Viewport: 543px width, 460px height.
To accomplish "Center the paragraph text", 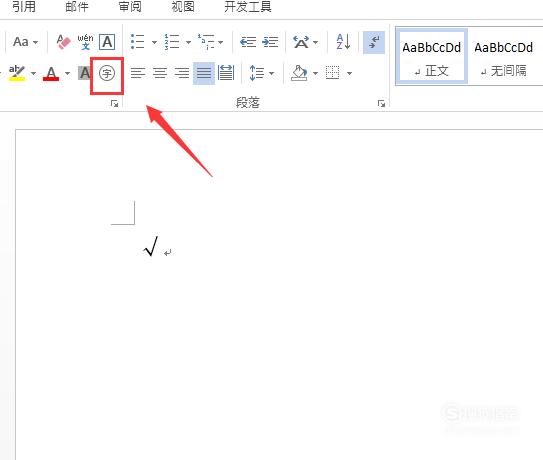I will point(160,73).
